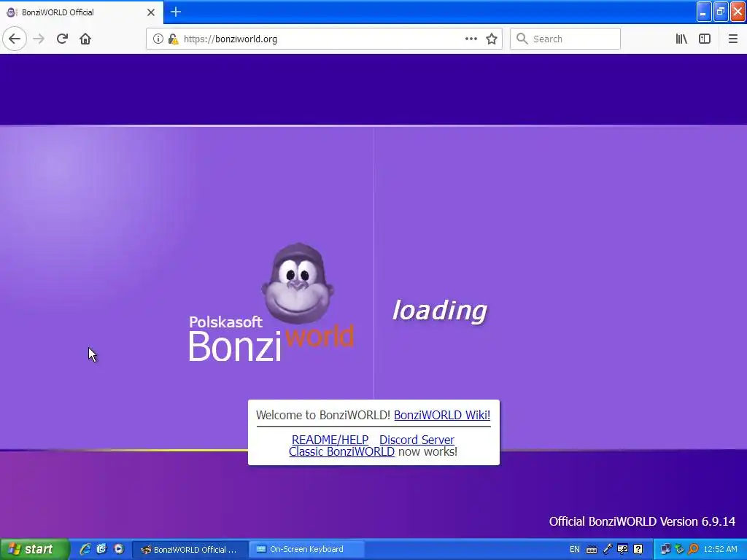
Task: Open the README/HELP link
Action: click(x=330, y=440)
